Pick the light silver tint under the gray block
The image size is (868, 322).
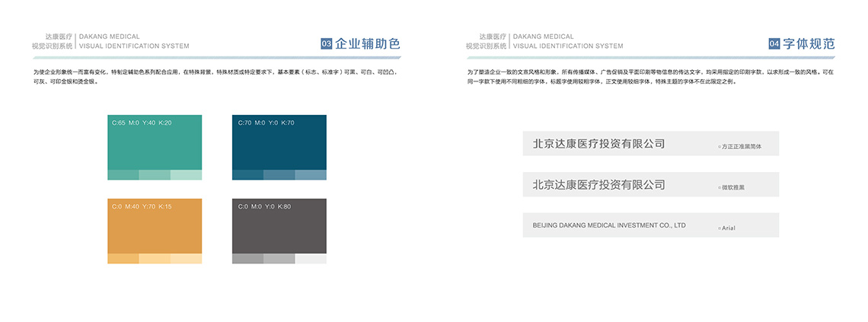279,258
